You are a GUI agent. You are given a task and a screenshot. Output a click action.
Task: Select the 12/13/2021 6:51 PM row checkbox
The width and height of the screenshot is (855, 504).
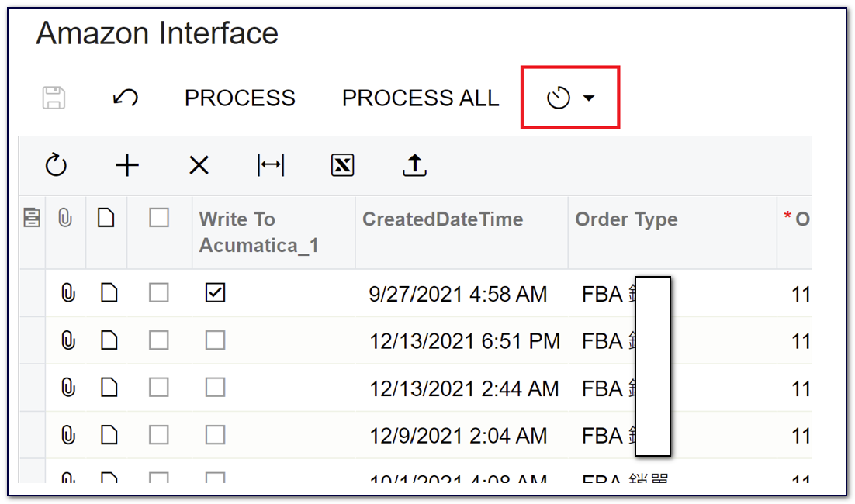tap(159, 340)
